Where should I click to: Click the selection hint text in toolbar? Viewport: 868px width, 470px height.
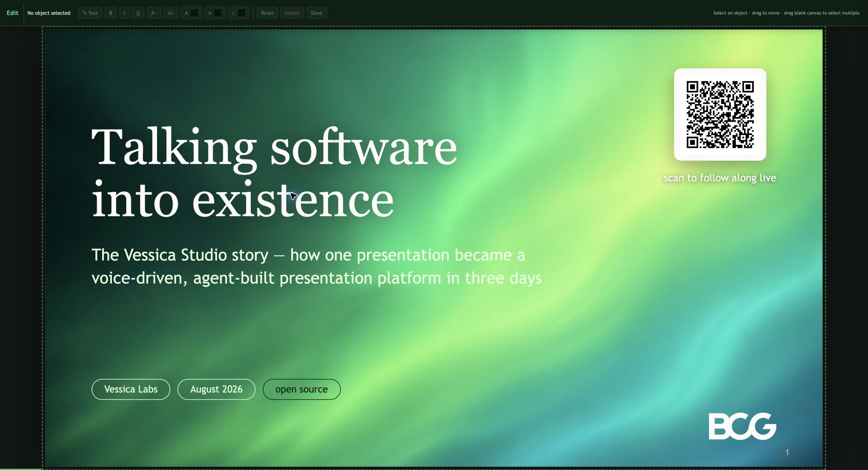click(x=786, y=13)
